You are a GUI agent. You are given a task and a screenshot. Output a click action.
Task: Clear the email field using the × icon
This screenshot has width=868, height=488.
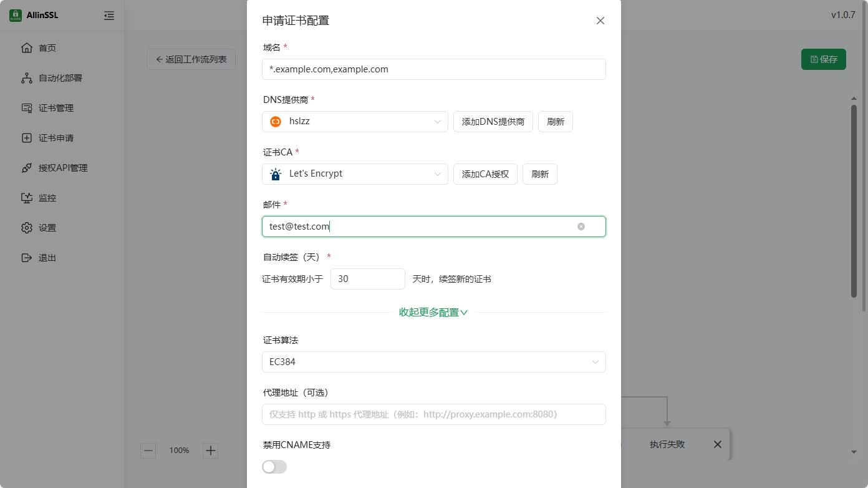581,226
